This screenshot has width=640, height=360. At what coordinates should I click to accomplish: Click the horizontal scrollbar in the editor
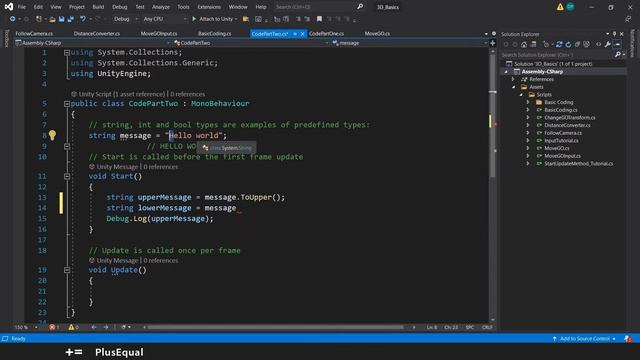[276, 327]
